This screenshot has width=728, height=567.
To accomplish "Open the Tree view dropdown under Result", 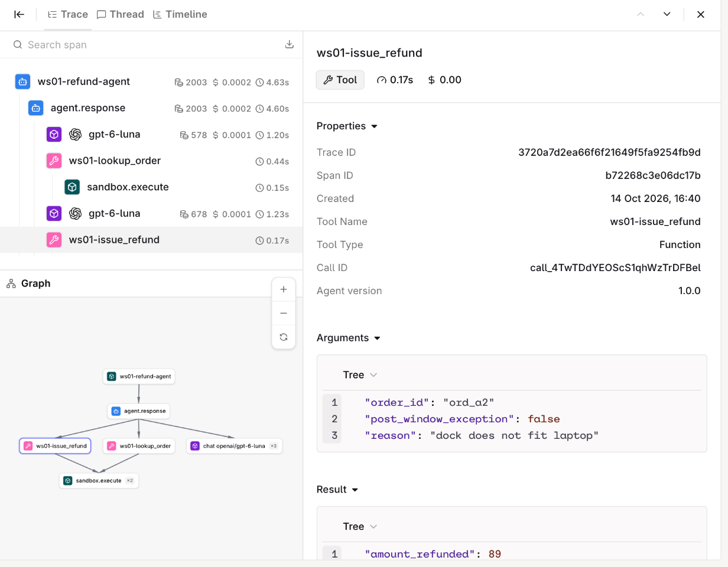I will click(x=360, y=526).
